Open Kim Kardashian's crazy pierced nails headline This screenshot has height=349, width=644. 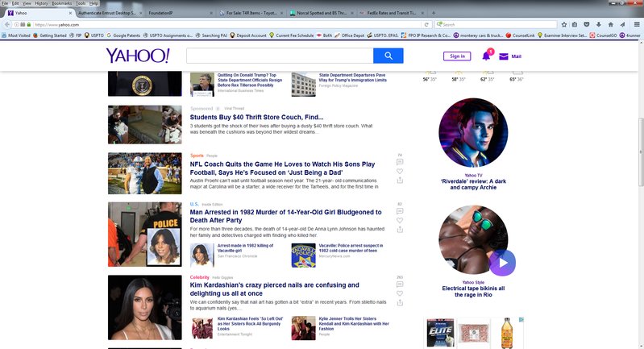point(274,289)
